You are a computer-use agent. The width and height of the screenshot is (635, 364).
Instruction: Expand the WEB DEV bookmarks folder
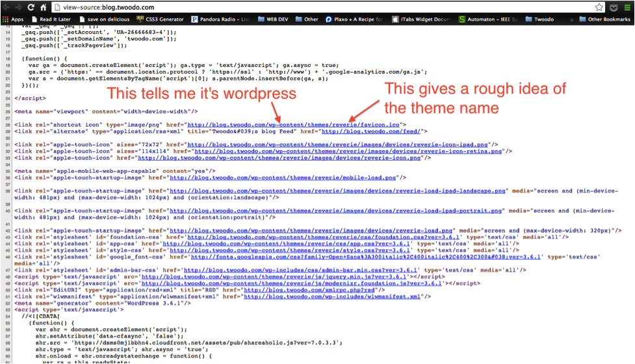[x=273, y=19]
